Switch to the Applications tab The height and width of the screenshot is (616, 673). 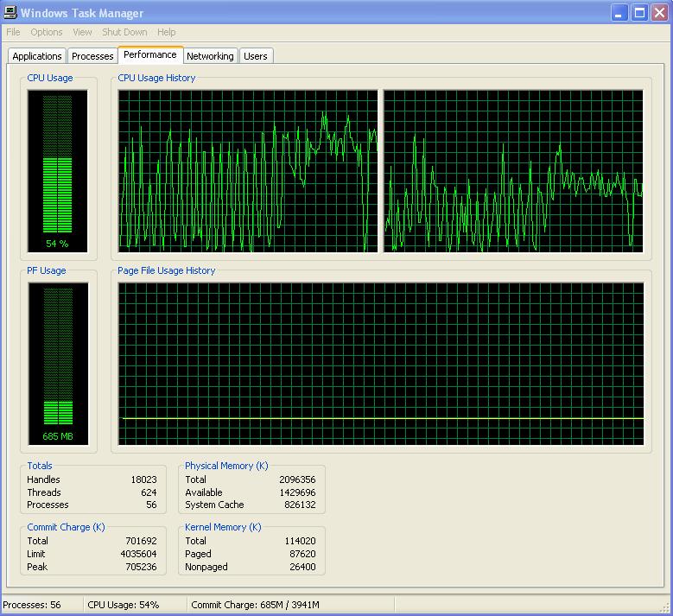tap(37, 56)
